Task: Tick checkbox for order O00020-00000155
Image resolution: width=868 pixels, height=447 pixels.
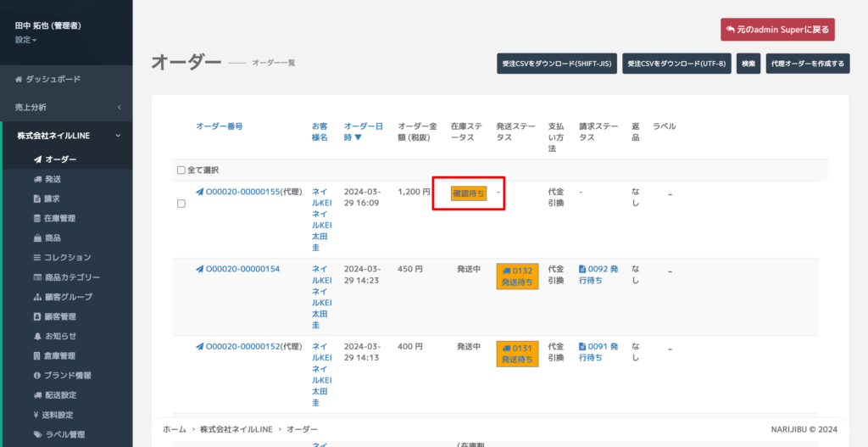Action: pos(181,204)
